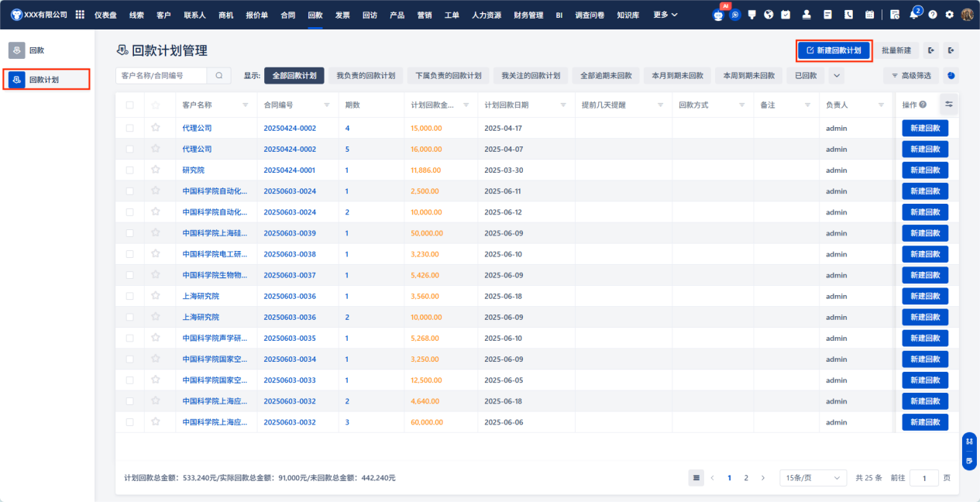
Task: Click 新建回款 for the 研究院 row
Action: pos(925,170)
